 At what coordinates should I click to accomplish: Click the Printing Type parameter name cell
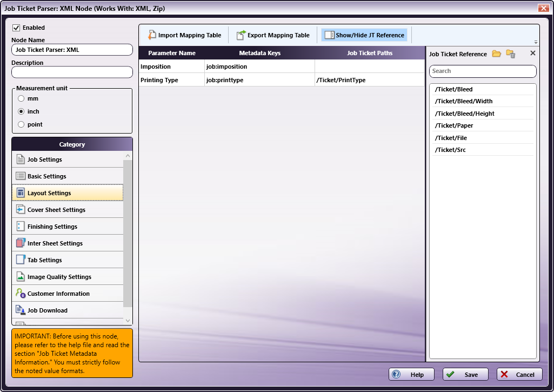tap(172, 80)
